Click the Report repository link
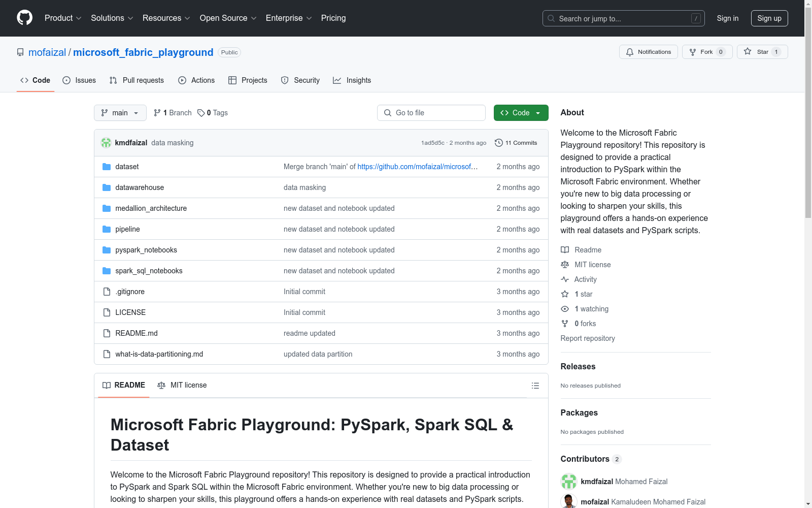812x508 pixels. point(588,338)
